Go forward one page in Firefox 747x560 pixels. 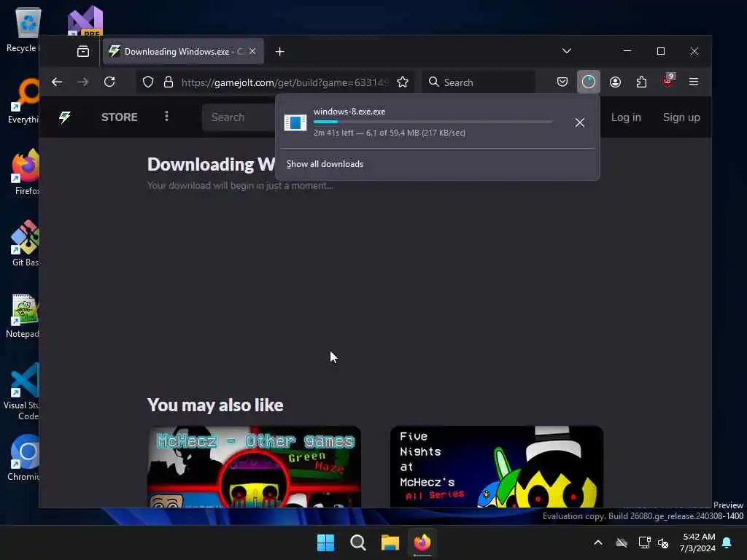click(x=83, y=82)
